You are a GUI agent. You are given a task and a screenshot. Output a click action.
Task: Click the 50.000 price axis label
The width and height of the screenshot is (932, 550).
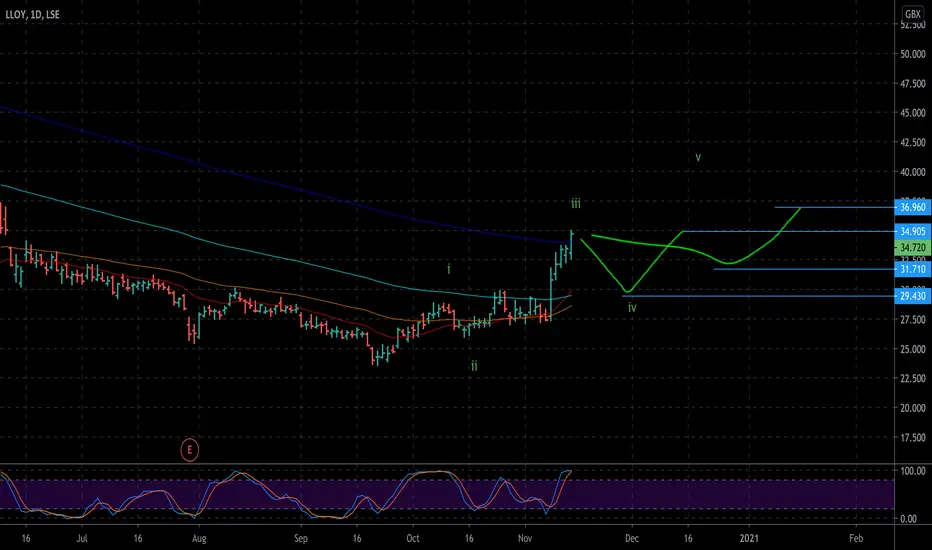[x=913, y=54]
